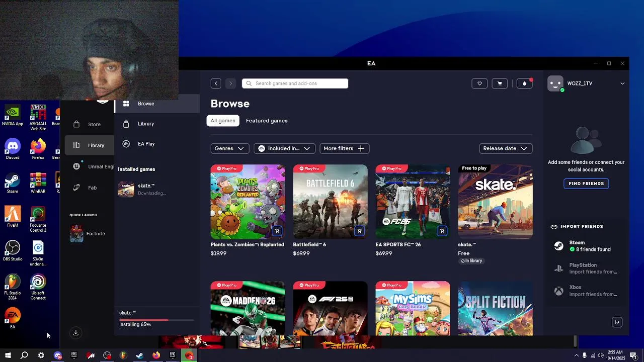Open the Epic Games downloads icon
The width and height of the screenshot is (644, 362).
pos(76,333)
